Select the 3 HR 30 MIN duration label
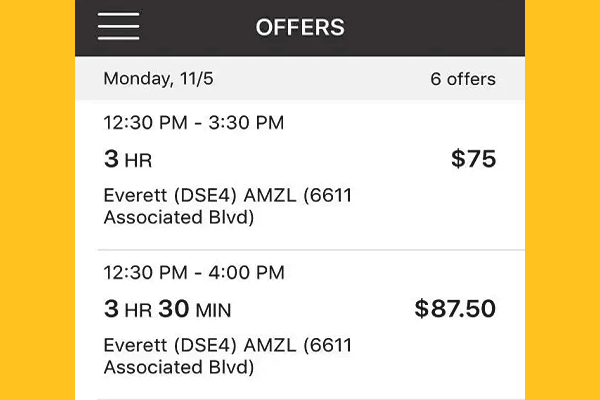600x400 pixels. click(x=167, y=310)
